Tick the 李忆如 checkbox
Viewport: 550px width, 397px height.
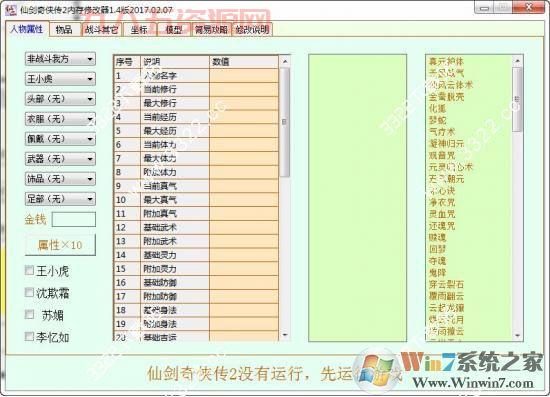[x=29, y=336]
